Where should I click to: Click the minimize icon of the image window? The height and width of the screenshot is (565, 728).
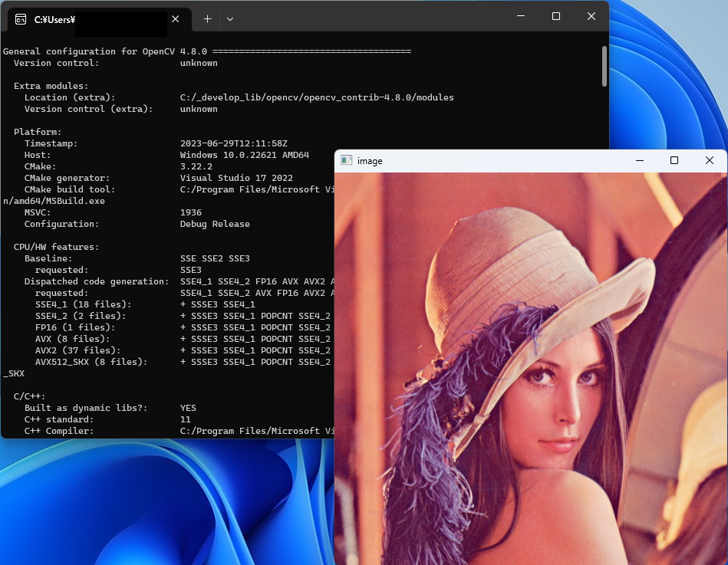638,160
